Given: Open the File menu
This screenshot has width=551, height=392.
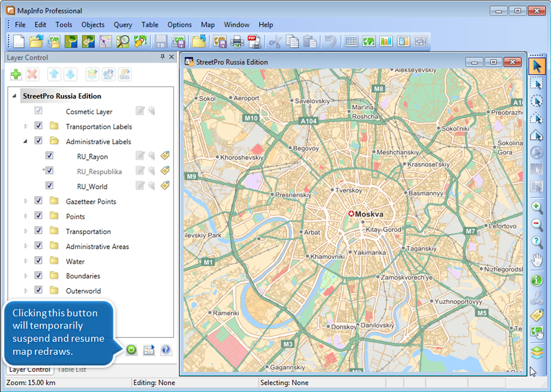Looking at the screenshot, I should (x=20, y=24).
